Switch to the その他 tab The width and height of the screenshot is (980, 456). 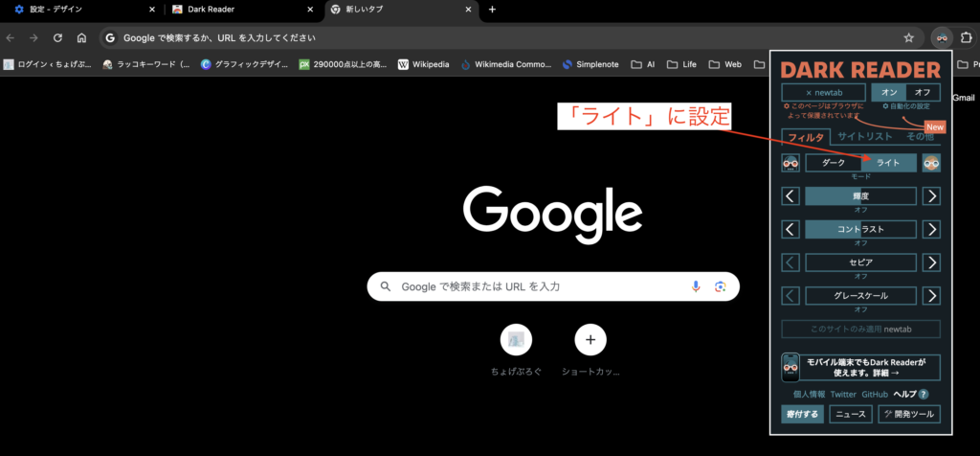[x=920, y=136]
